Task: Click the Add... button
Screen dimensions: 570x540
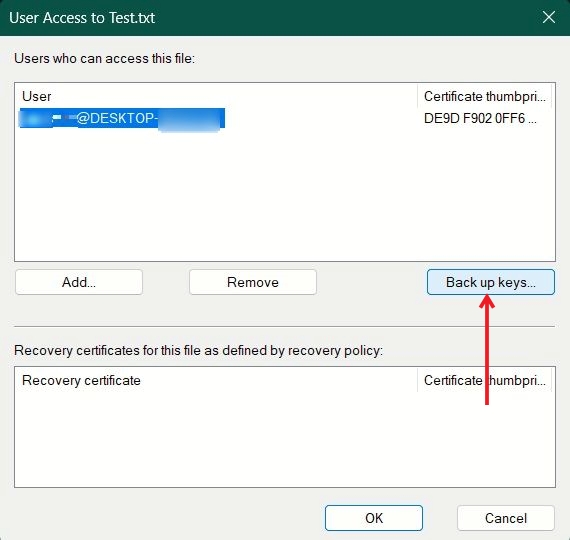Action: [79, 282]
